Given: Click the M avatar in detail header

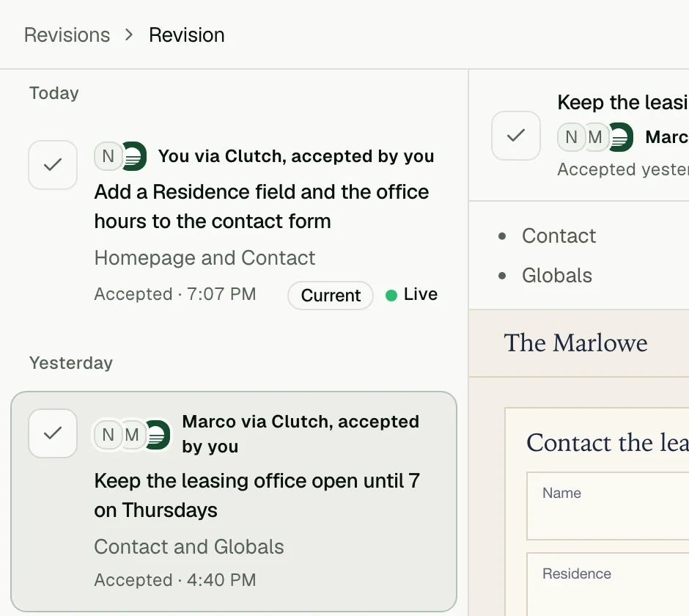Looking at the screenshot, I should click(595, 137).
